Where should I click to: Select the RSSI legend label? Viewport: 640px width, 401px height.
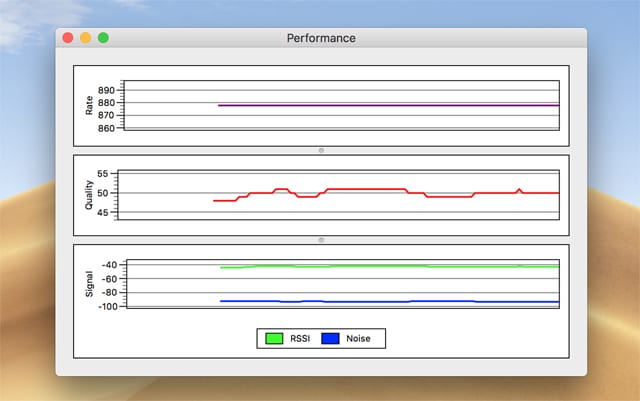pos(300,339)
